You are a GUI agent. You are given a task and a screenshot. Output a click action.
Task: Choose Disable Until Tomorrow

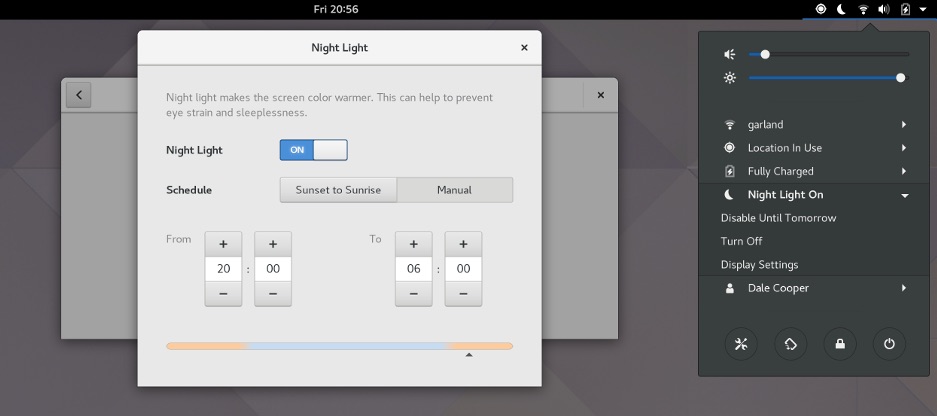778,218
